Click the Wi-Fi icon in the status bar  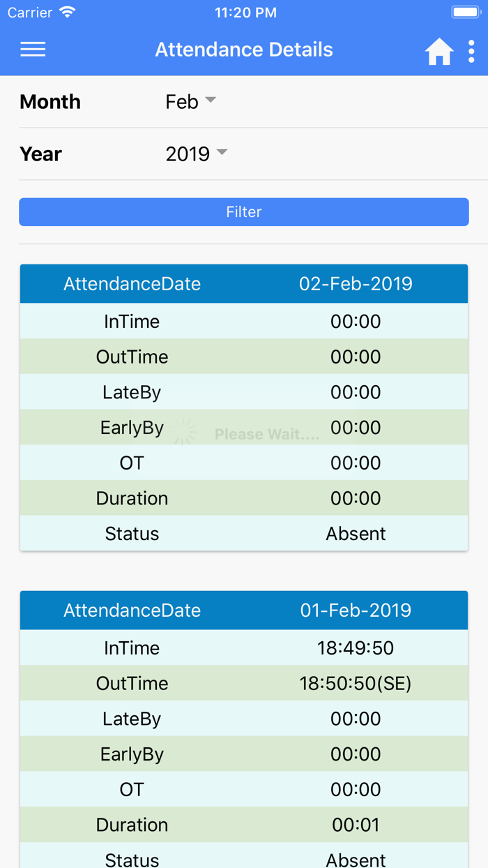click(66, 11)
